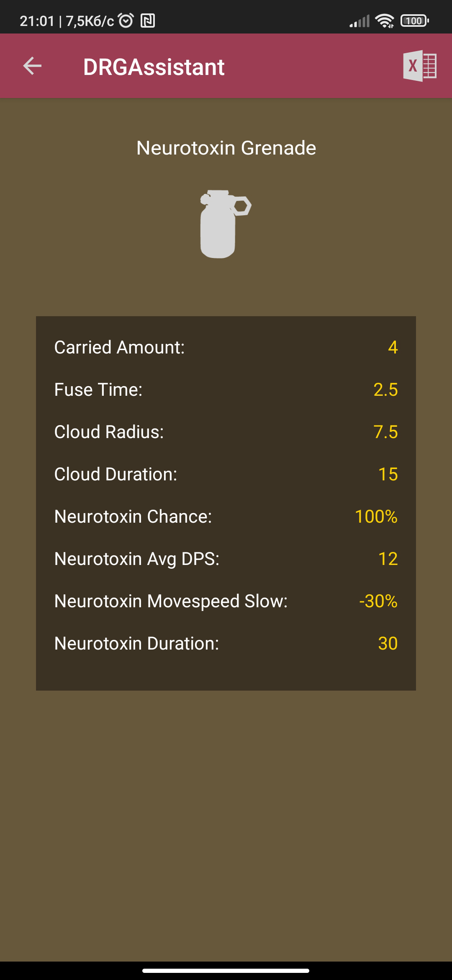Tap the cellular signal bars icon

point(360,21)
